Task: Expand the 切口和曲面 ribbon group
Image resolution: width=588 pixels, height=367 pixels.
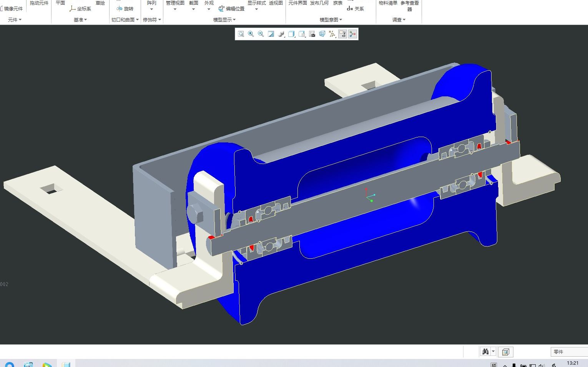Action: (125, 20)
